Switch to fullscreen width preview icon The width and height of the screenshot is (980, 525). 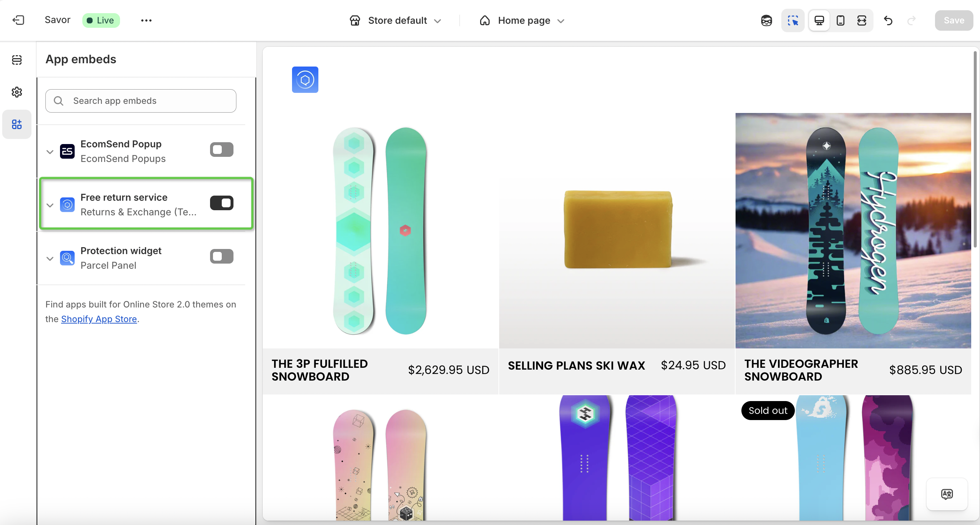point(862,20)
